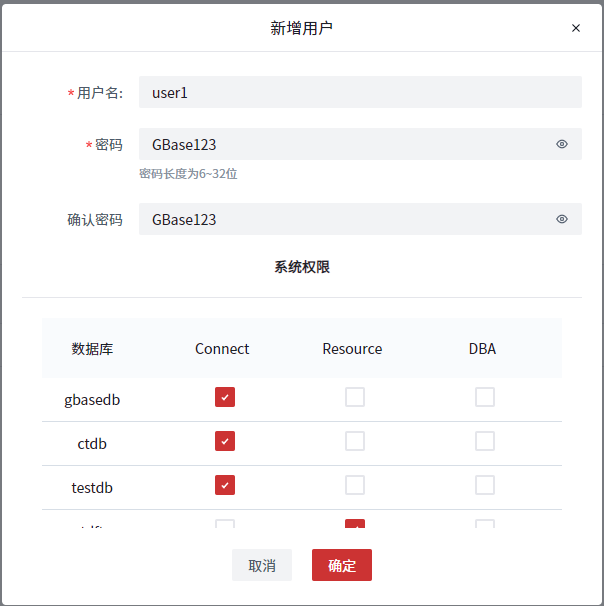Grant DBA permission on gbasedb
Image resolution: width=604 pixels, height=606 pixels.
pyautogui.click(x=485, y=397)
